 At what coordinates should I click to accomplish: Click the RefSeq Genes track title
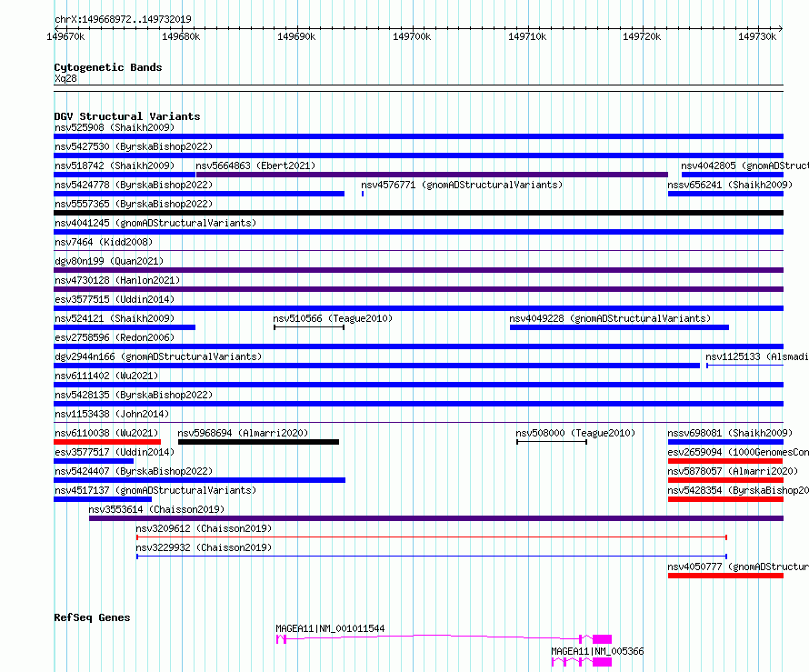(x=92, y=617)
